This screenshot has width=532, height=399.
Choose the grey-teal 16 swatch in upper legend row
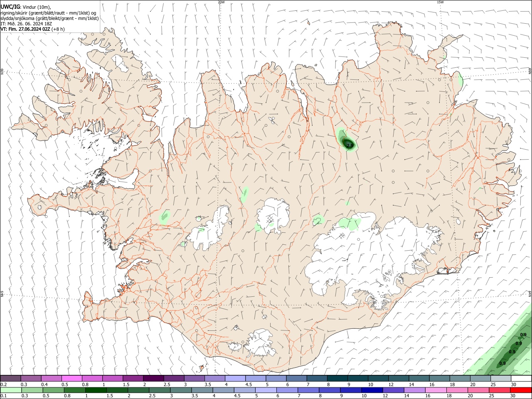click(x=440, y=379)
